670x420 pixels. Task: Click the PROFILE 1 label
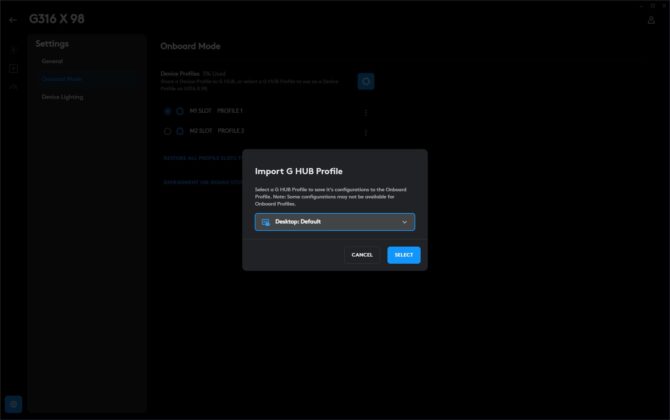coord(230,111)
